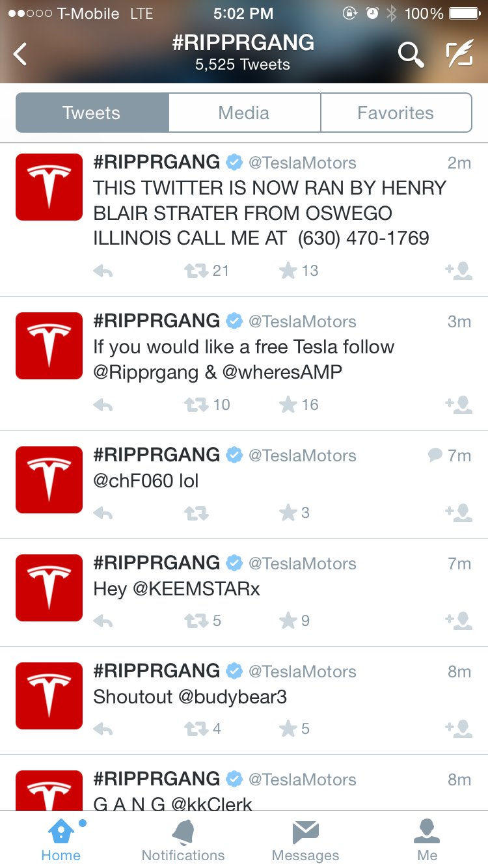The image size is (488, 868).
Task: Open the search magnifier icon
Action: click(411, 55)
